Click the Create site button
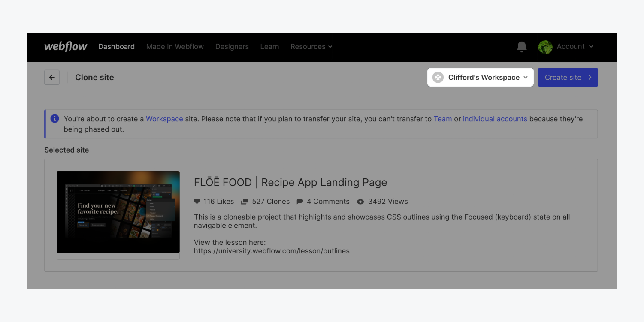The image size is (644, 322). point(568,77)
